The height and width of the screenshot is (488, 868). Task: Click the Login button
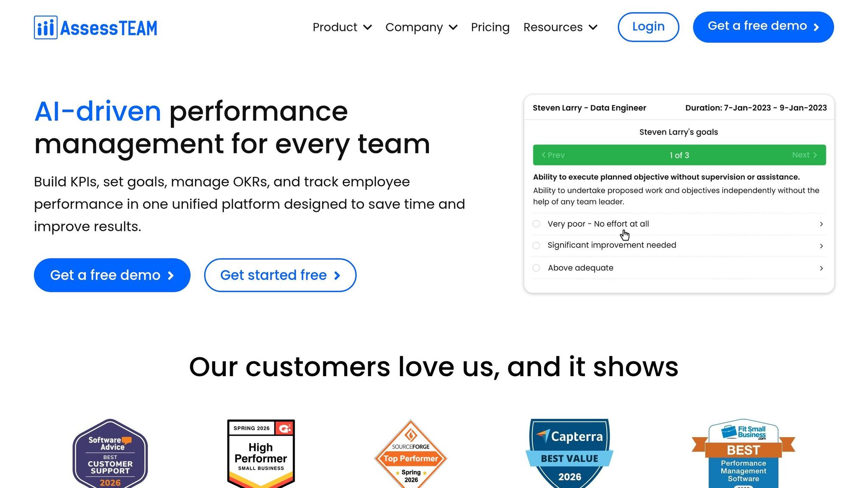pos(648,27)
